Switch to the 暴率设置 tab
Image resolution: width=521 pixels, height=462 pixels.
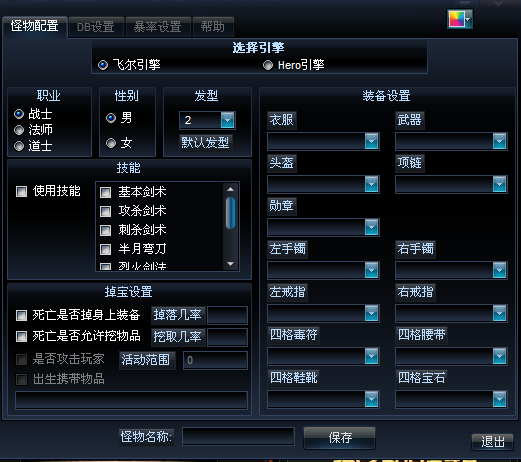point(158,27)
